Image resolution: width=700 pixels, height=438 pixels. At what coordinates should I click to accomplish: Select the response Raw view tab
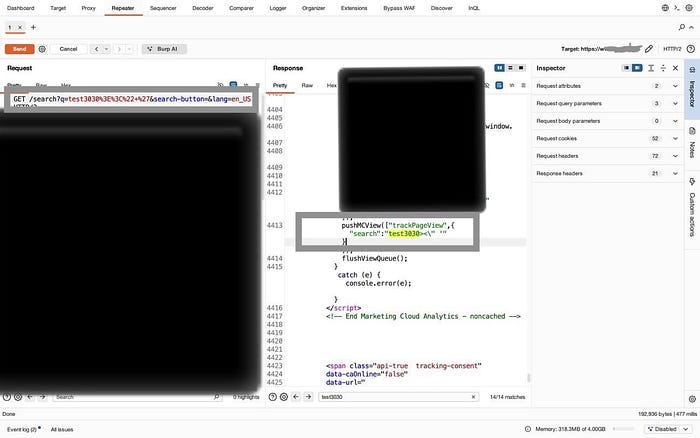[x=307, y=85]
